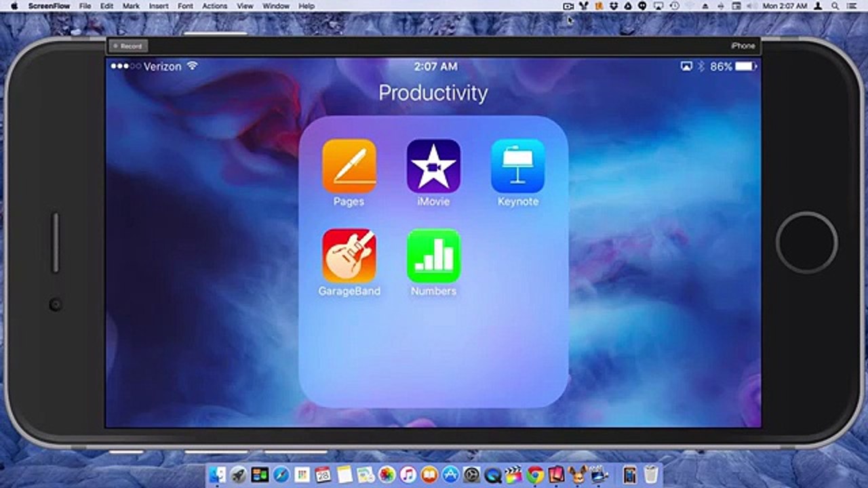This screenshot has width=868, height=488.
Task: Open the Photos app in the Dock
Action: click(387, 474)
